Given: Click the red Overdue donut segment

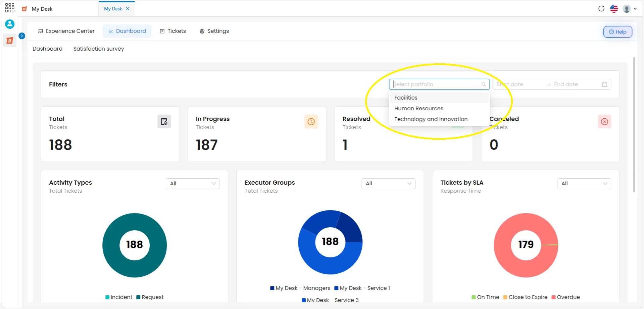Looking at the screenshot, I should click(526, 269).
